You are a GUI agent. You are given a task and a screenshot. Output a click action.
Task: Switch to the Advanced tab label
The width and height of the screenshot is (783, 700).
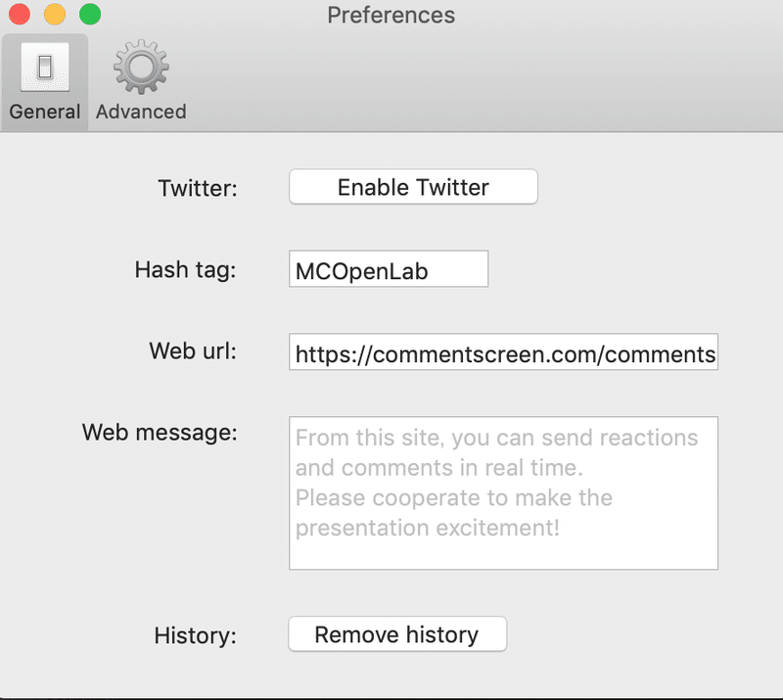pyautogui.click(x=141, y=112)
